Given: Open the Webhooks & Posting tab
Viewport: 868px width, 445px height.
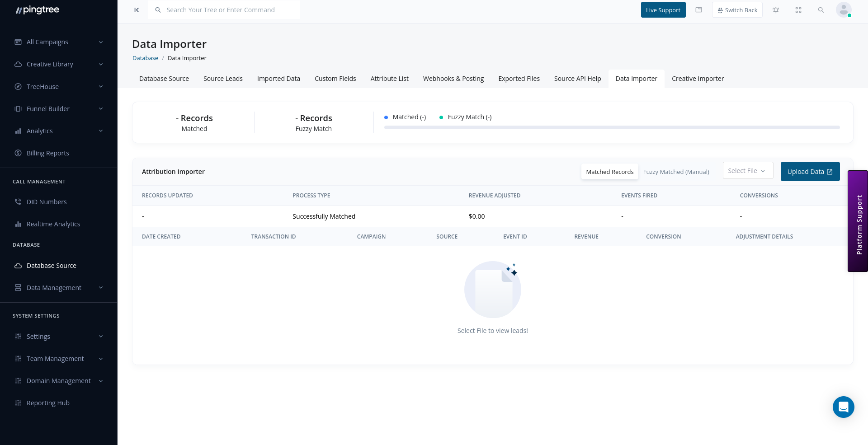Looking at the screenshot, I should [453, 78].
